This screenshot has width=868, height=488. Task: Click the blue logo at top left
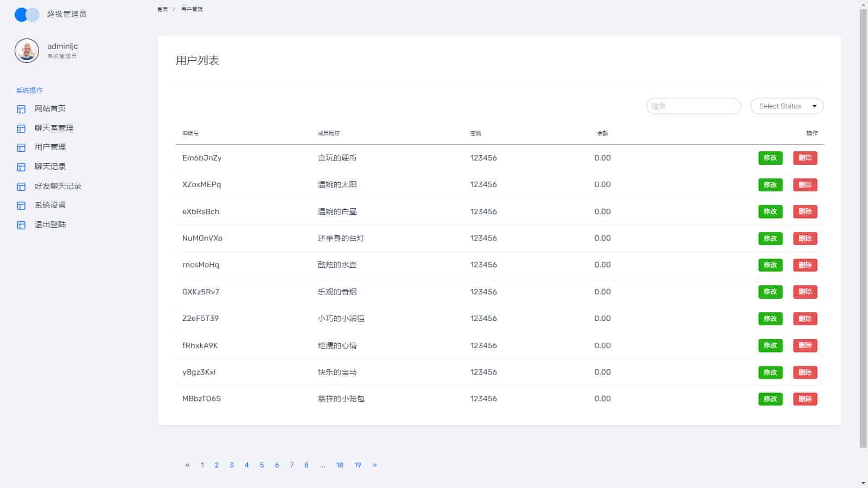[27, 15]
